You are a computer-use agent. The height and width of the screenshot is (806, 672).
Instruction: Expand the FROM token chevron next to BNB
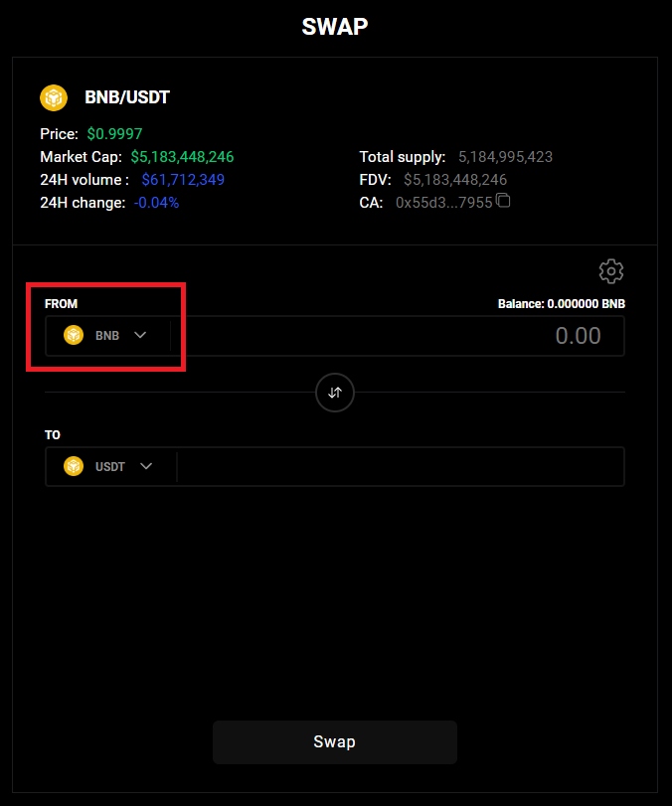[x=140, y=336]
